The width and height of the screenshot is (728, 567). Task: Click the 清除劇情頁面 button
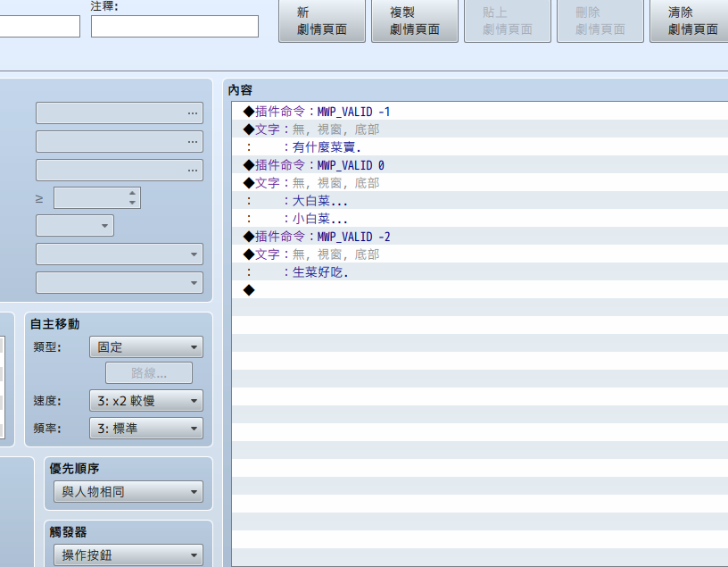pyautogui.click(x=690, y=21)
